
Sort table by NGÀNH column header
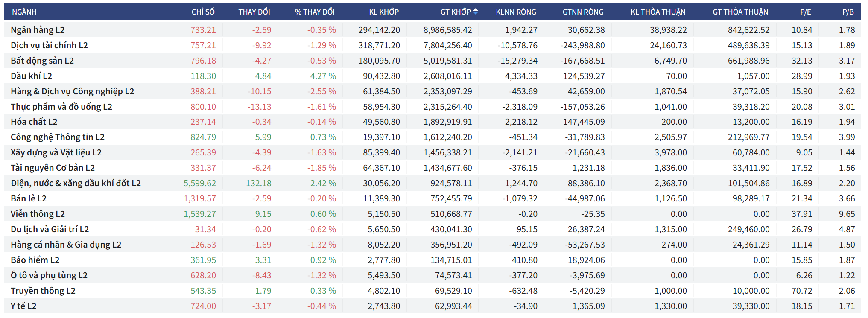[x=24, y=12]
